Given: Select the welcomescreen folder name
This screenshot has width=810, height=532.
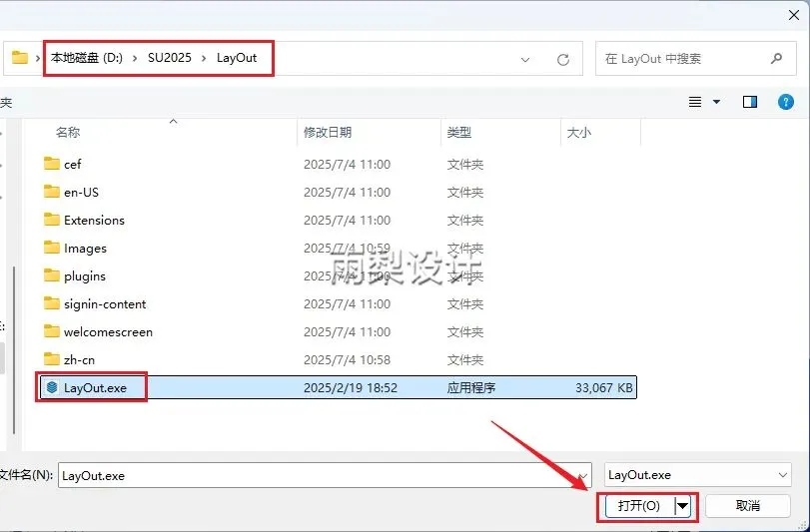Looking at the screenshot, I should (108, 331).
